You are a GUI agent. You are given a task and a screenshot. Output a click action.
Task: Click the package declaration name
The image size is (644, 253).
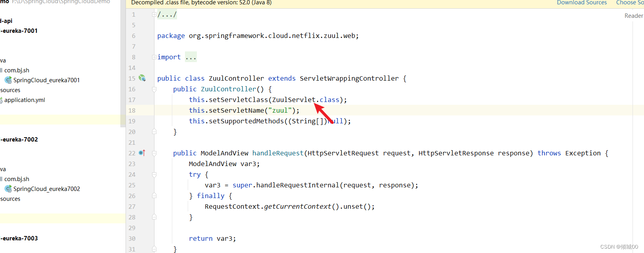(272, 36)
